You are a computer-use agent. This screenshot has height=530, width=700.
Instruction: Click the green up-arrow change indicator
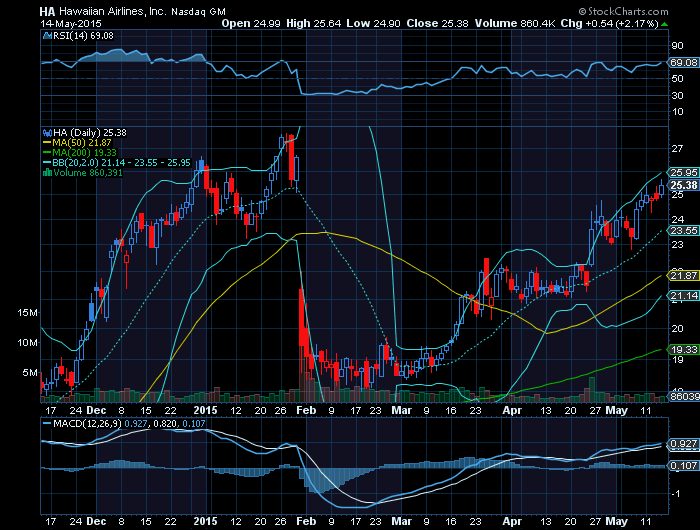coord(665,24)
